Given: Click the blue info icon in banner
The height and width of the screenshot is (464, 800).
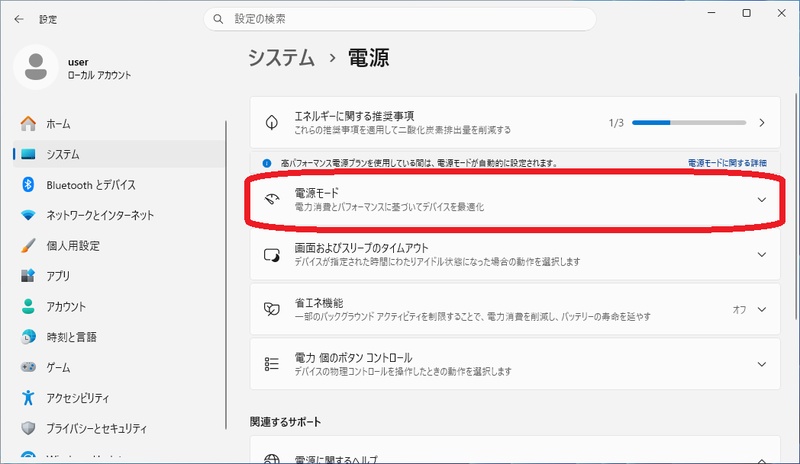Looking at the screenshot, I should click(266, 163).
